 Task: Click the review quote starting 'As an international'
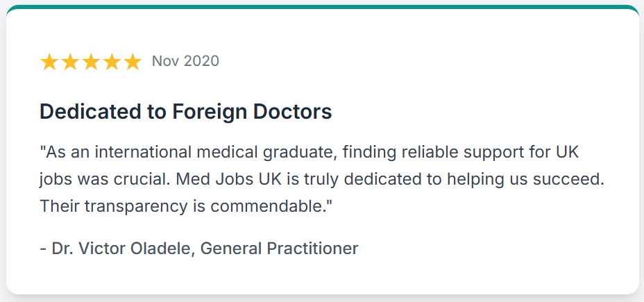(322, 179)
